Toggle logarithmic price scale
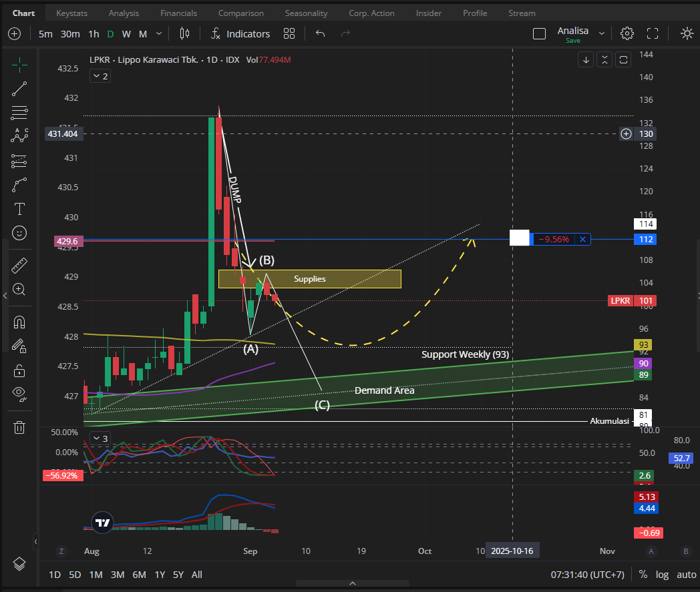700x592 pixels. [x=662, y=575]
